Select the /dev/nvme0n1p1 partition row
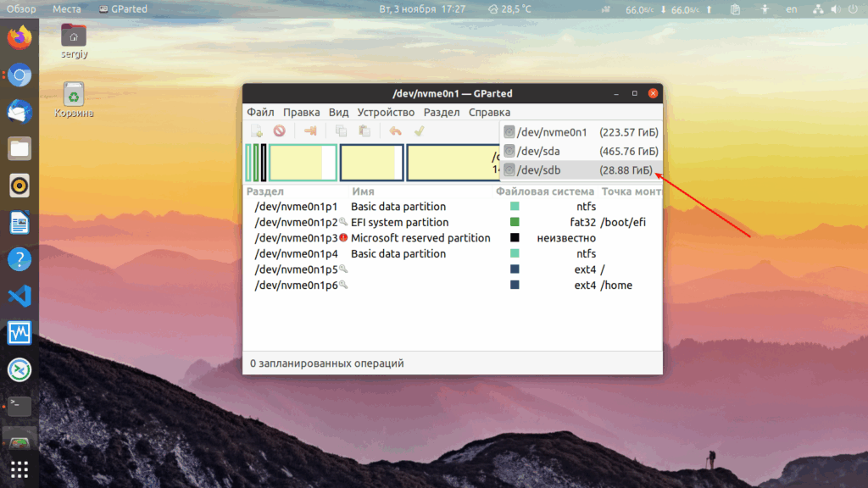 (x=453, y=207)
